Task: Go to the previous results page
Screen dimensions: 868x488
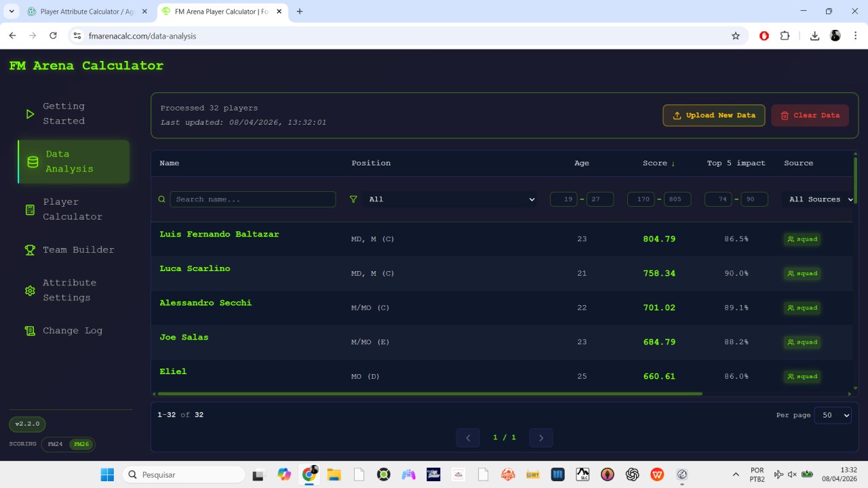Action: coord(468,438)
